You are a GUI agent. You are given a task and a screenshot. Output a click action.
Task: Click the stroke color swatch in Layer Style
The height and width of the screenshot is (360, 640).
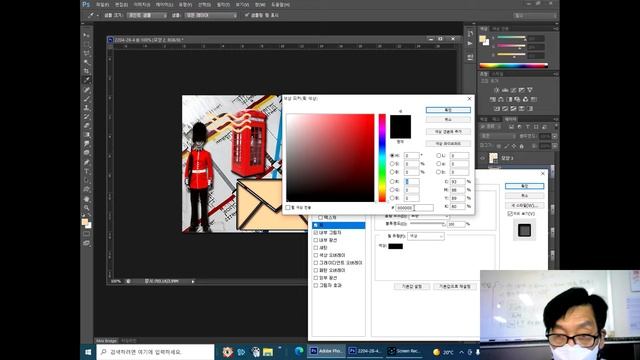point(395,246)
